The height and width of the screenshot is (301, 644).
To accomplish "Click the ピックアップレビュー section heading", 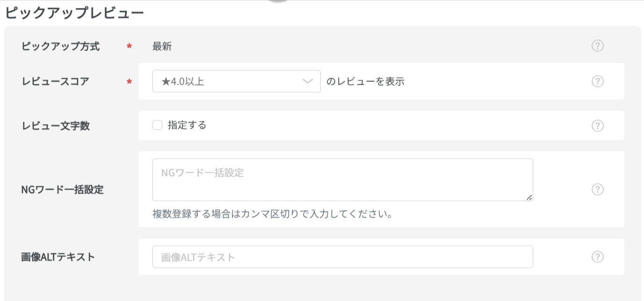I will pos(74,13).
